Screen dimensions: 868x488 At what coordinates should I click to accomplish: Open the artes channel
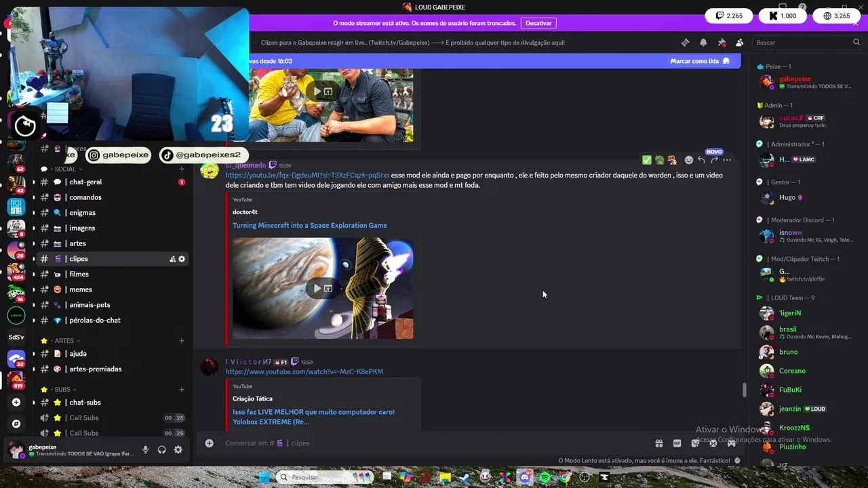(x=112, y=243)
